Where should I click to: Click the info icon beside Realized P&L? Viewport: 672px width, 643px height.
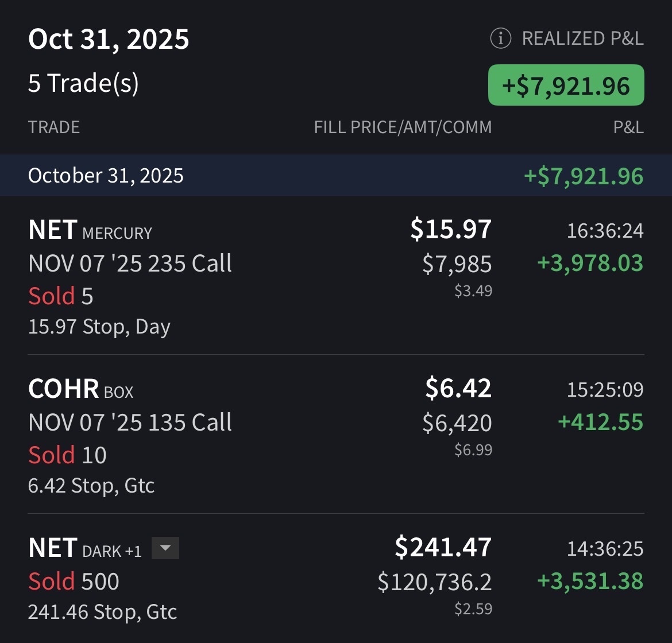point(500,38)
